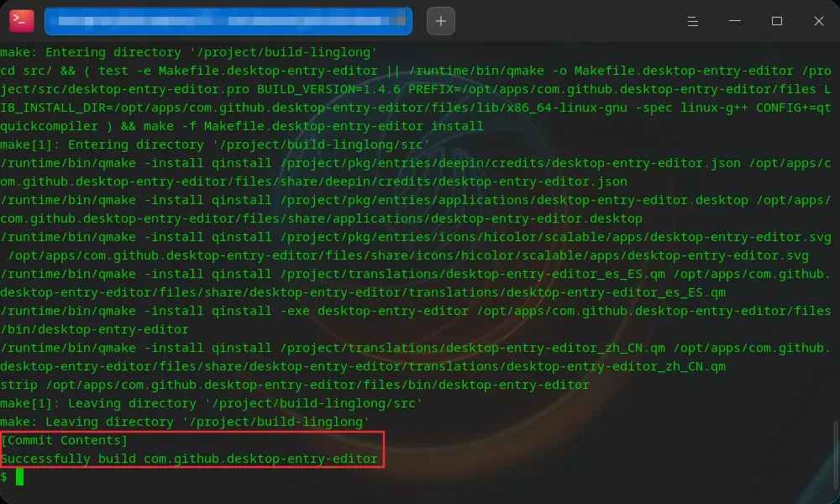
Task: Click the line ending 'desktop-entry-editor_zh_CN.qm'
Action: coord(363,366)
